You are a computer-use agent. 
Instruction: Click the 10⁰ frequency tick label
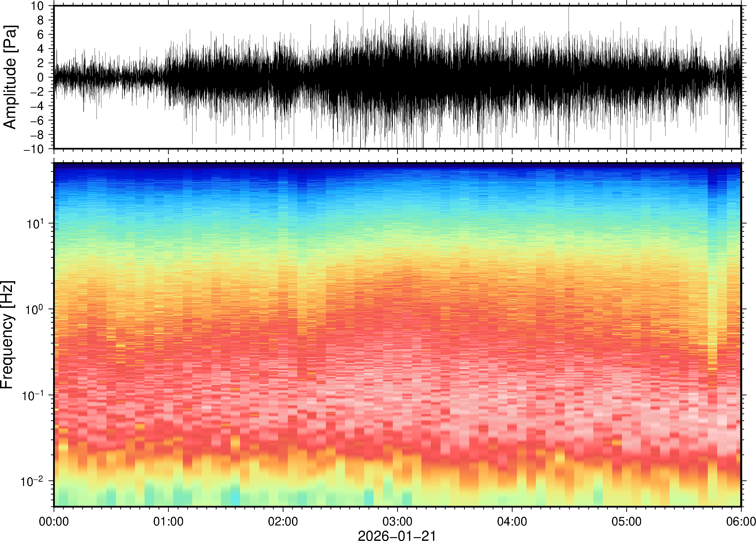tap(35, 310)
